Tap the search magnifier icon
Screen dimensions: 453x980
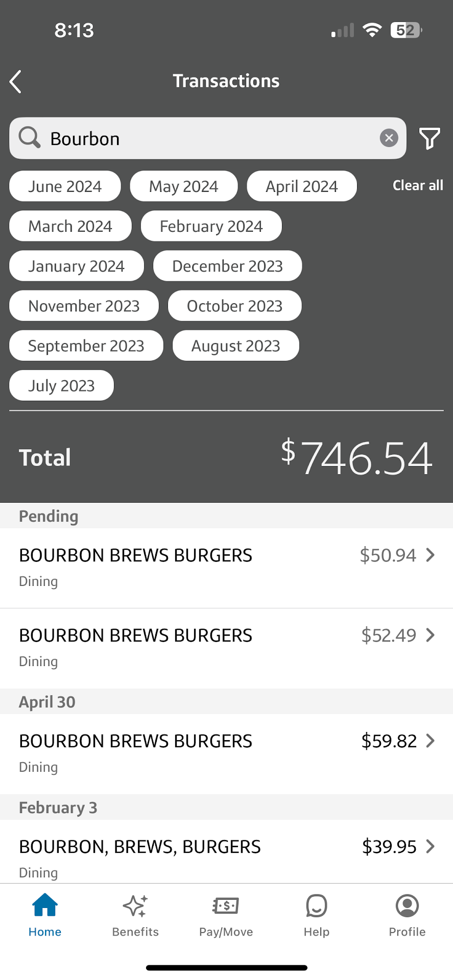[29, 138]
